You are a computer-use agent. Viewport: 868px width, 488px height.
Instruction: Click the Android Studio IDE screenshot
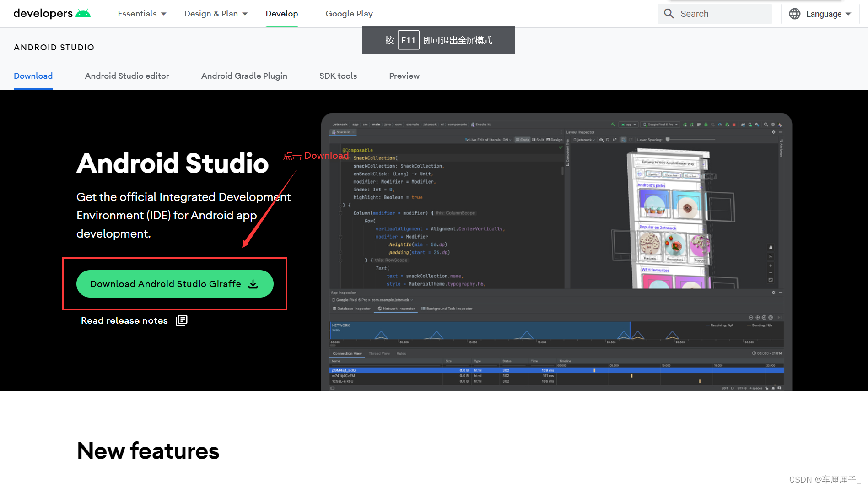pos(556,252)
